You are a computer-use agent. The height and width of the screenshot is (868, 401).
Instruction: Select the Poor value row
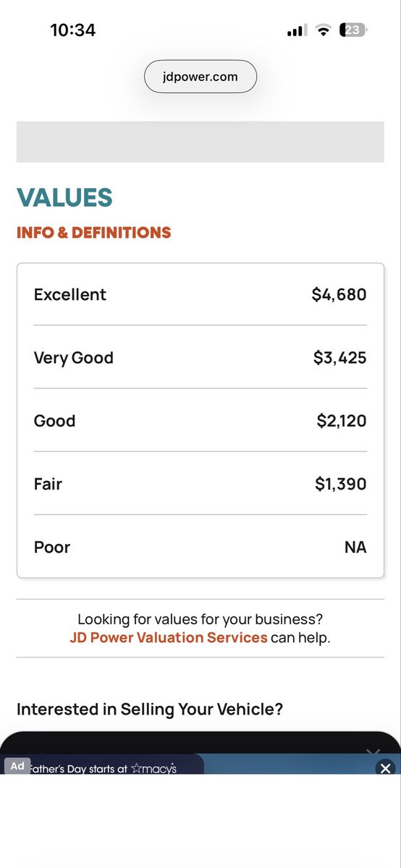coord(200,547)
